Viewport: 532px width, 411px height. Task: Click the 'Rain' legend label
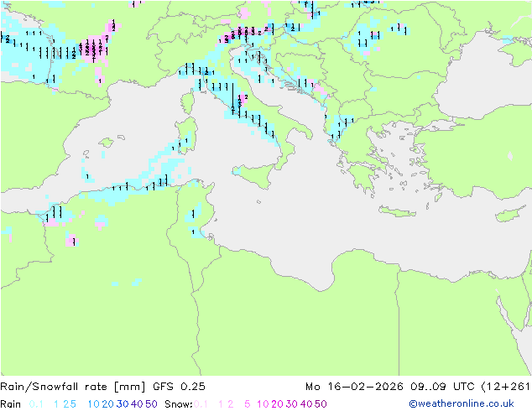[11, 404]
